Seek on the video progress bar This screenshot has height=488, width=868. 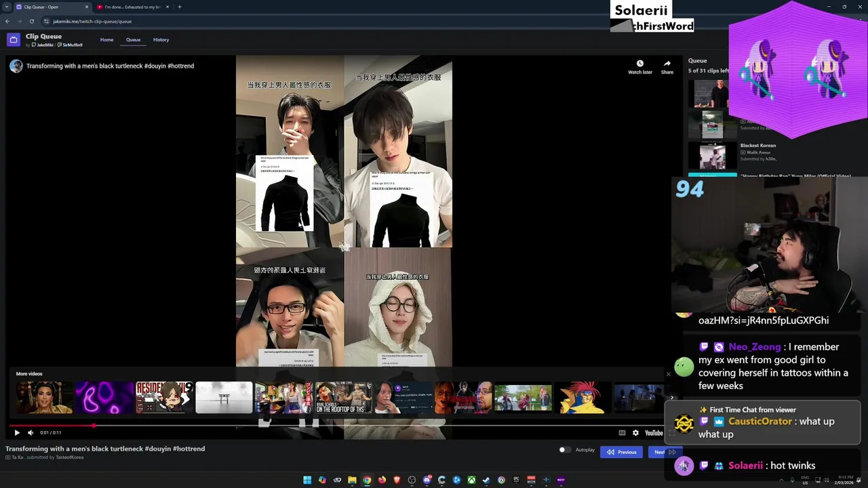click(x=336, y=426)
